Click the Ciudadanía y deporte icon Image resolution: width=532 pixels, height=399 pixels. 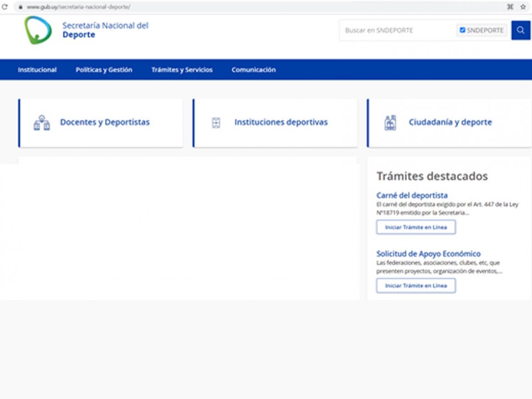pos(390,123)
